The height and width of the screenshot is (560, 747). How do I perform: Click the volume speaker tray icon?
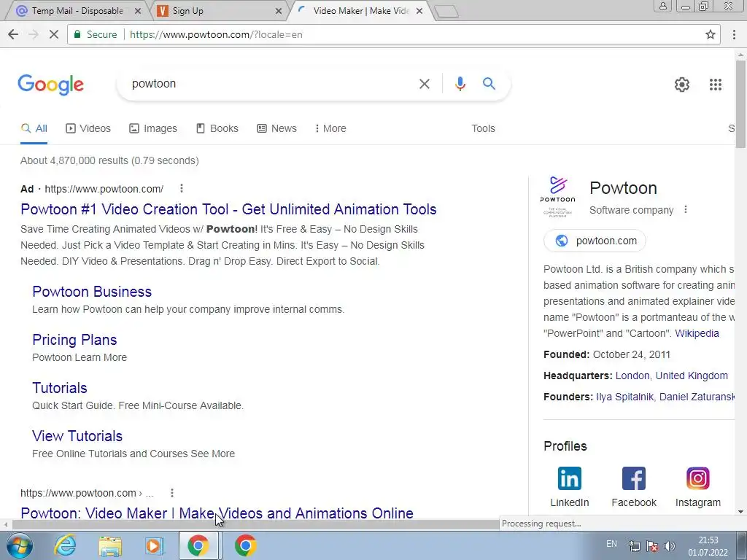click(670, 545)
